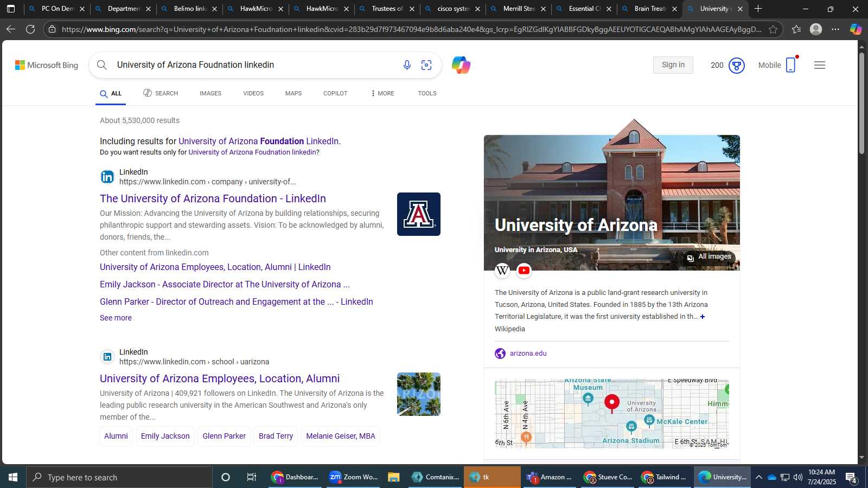The image size is (868, 488).
Task: Open University of Arizona Employees, Location, Alumni heading
Action: click(220, 378)
